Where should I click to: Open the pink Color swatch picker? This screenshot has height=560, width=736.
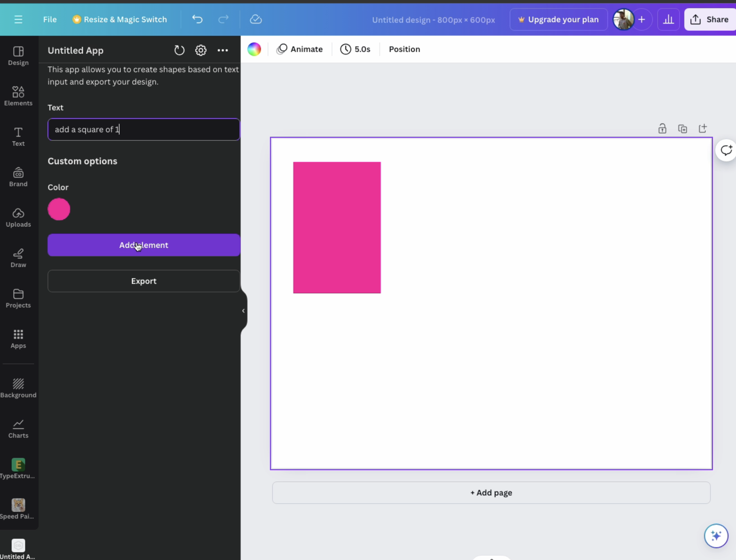pyautogui.click(x=59, y=209)
